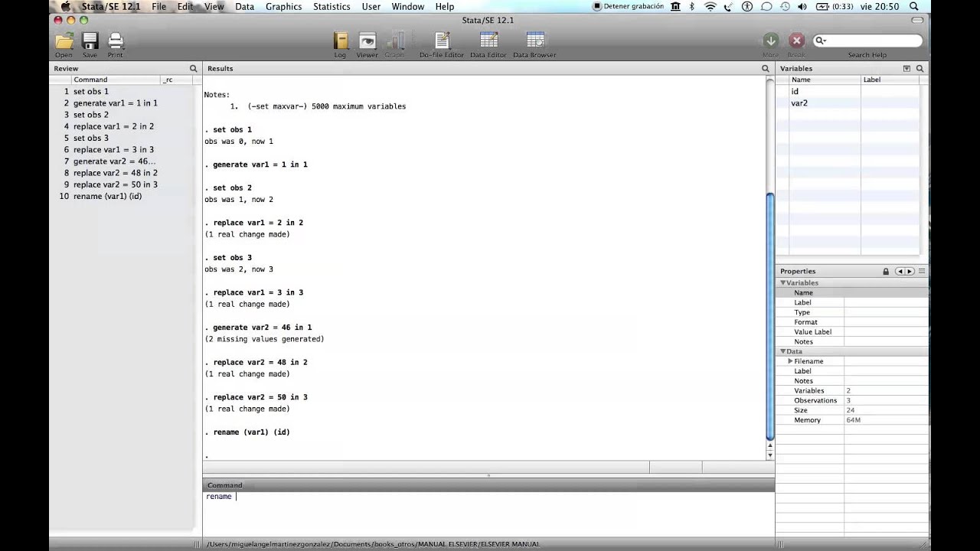Open Spotlight search in the menu bar
This screenshot has height=551, width=980.
(914, 6)
